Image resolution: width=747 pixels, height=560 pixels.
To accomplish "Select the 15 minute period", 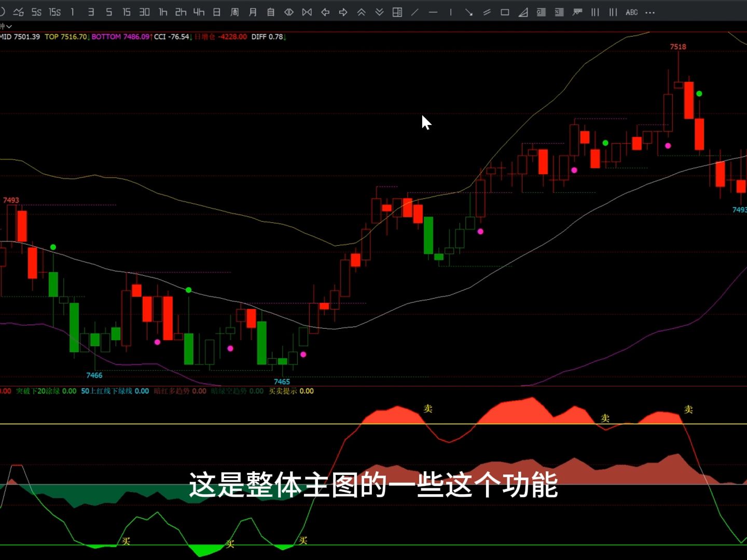I will coord(127,12).
